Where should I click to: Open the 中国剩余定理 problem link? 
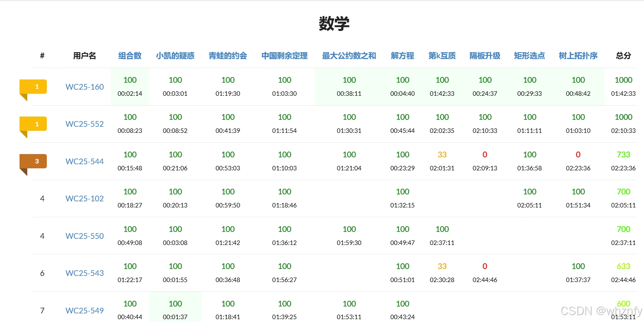(x=284, y=55)
